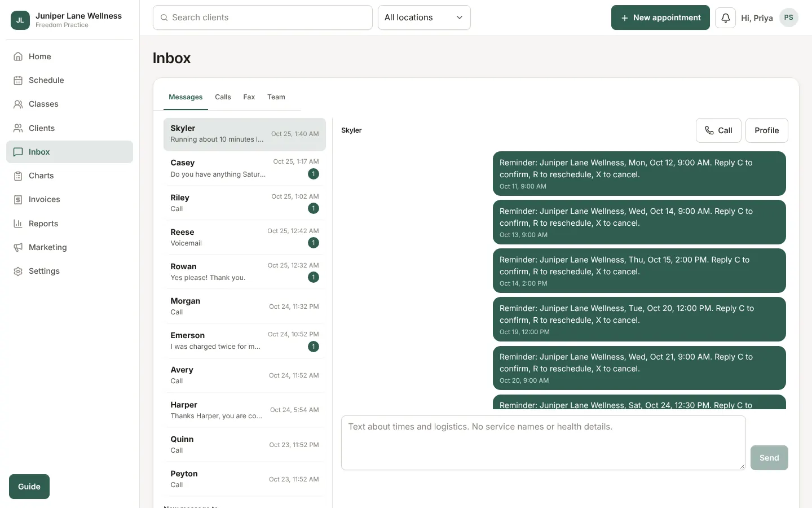Image resolution: width=812 pixels, height=508 pixels.
Task: Switch to the Team tab
Action: [276, 97]
